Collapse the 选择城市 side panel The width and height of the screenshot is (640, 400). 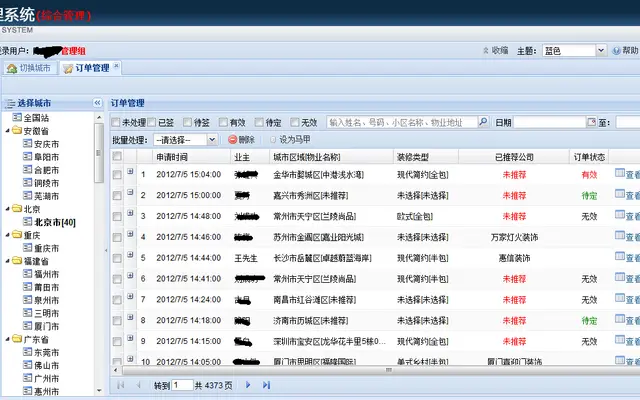(x=97, y=103)
